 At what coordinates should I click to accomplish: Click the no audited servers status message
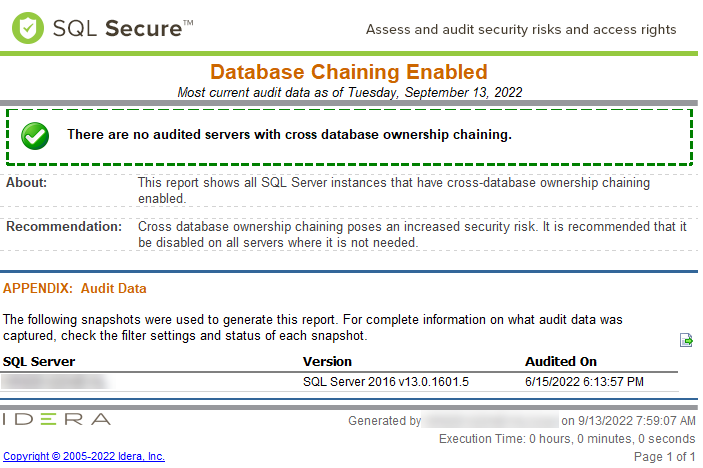(289, 134)
